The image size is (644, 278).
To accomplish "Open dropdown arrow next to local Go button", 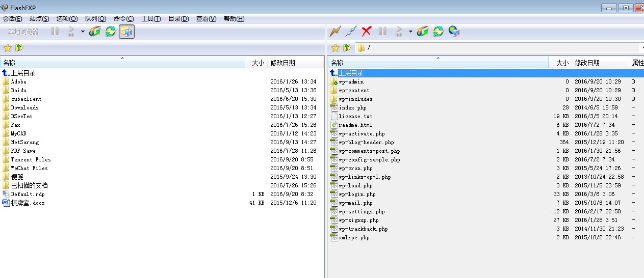I will (83, 32).
